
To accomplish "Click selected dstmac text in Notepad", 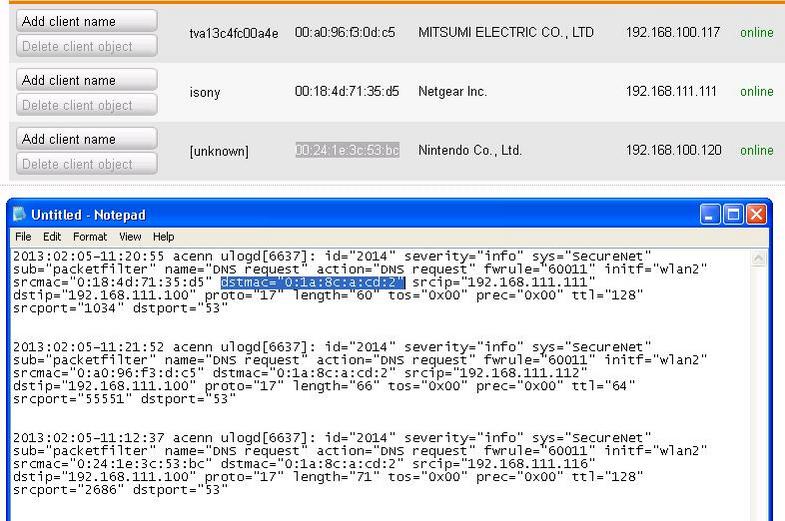I will 312,282.
